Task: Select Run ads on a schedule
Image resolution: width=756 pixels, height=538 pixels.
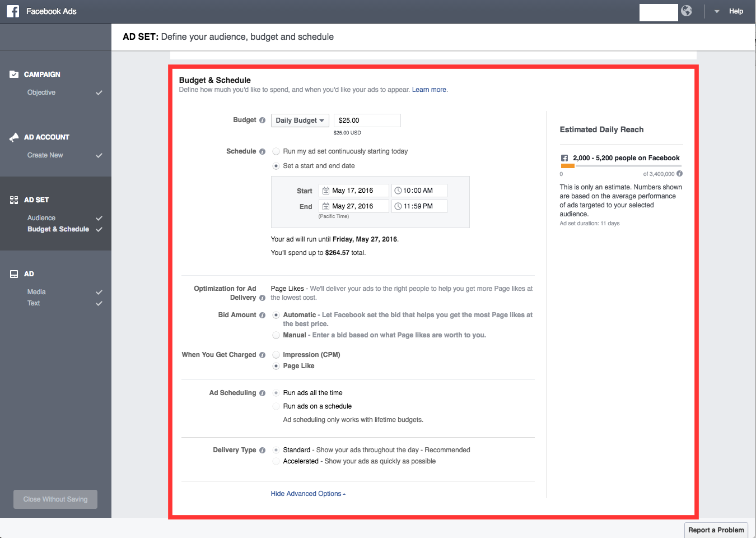Action: coord(276,406)
